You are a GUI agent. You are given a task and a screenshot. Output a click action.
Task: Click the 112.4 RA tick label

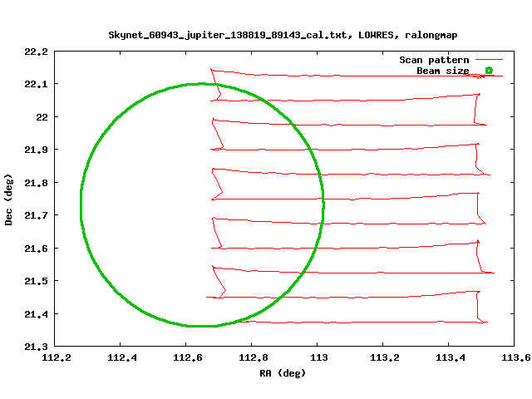122,357
